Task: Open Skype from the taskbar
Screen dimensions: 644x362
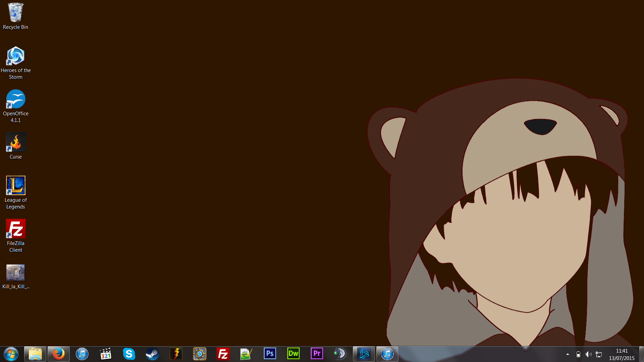Action: [129, 354]
